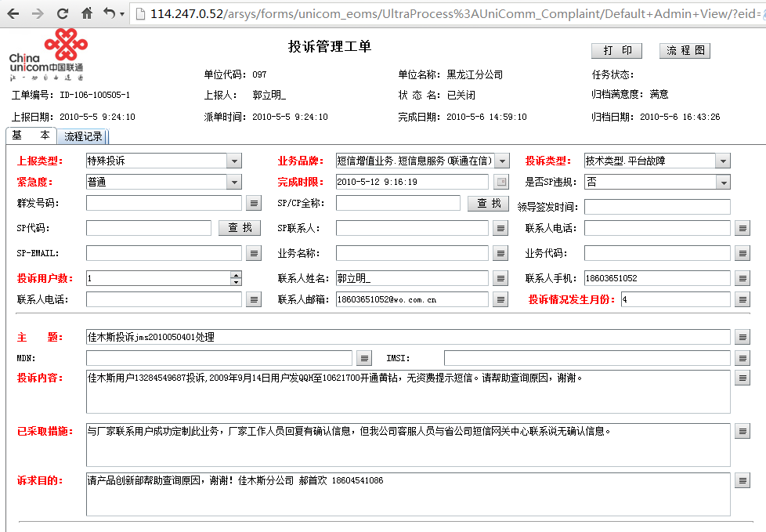This screenshot has height=532, width=766.
Task: Click the undo arrow in browser toolbar
Action: [109, 13]
